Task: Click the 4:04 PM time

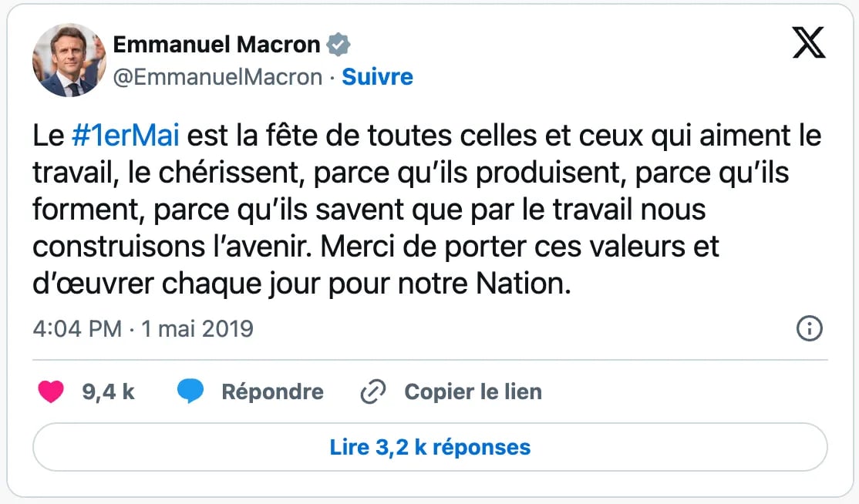Action: [77, 329]
